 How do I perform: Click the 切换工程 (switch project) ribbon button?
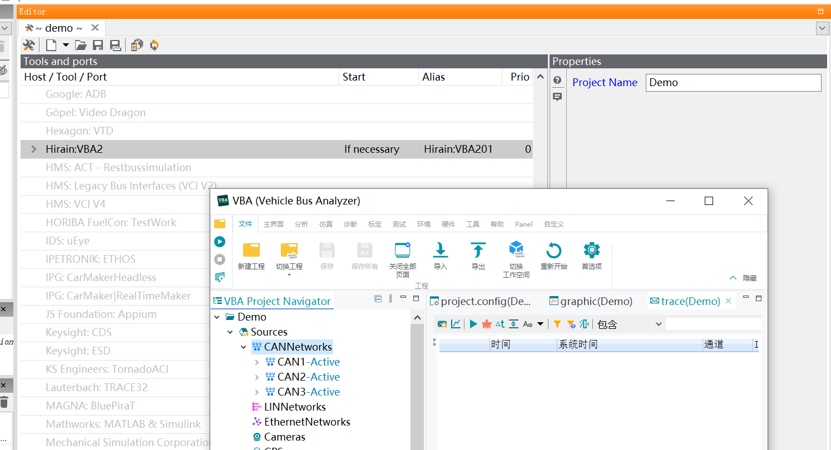pyautogui.click(x=289, y=258)
